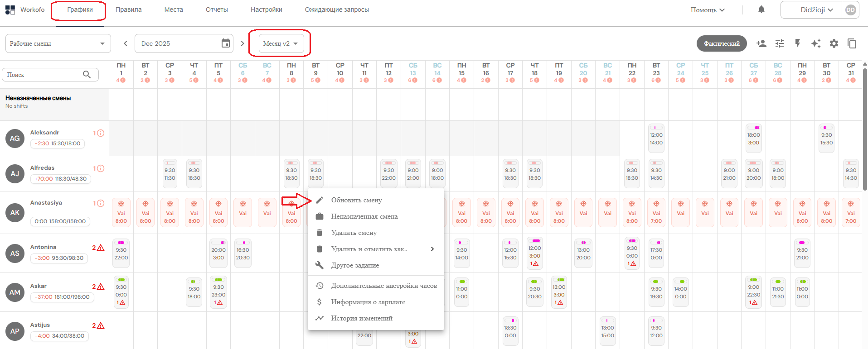Click warning triangle next to Astijus
868x349 pixels.
tap(101, 325)
